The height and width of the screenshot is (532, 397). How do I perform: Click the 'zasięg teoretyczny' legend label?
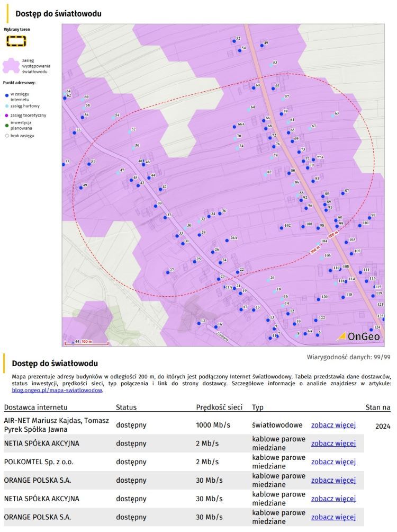[28, 116]
